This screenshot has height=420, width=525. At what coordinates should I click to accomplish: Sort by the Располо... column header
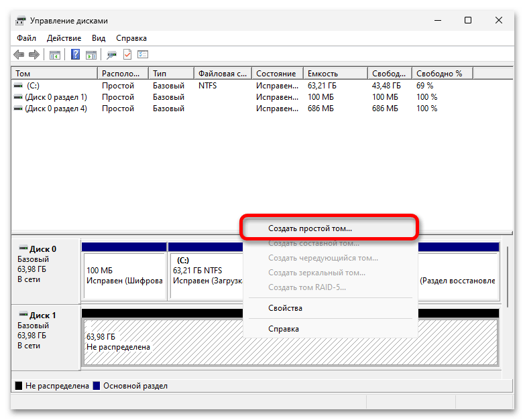point(123,74)
